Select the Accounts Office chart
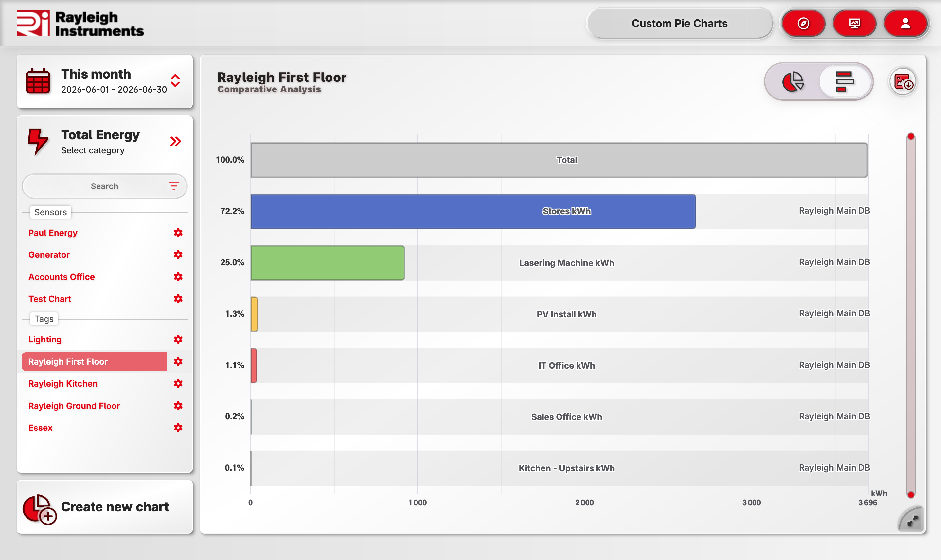This screenshot has height=560, width=941. tap(62, 277)
